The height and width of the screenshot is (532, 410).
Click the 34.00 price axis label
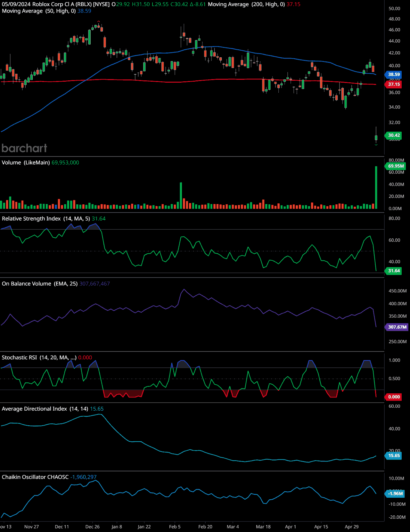tap(394, 107)
